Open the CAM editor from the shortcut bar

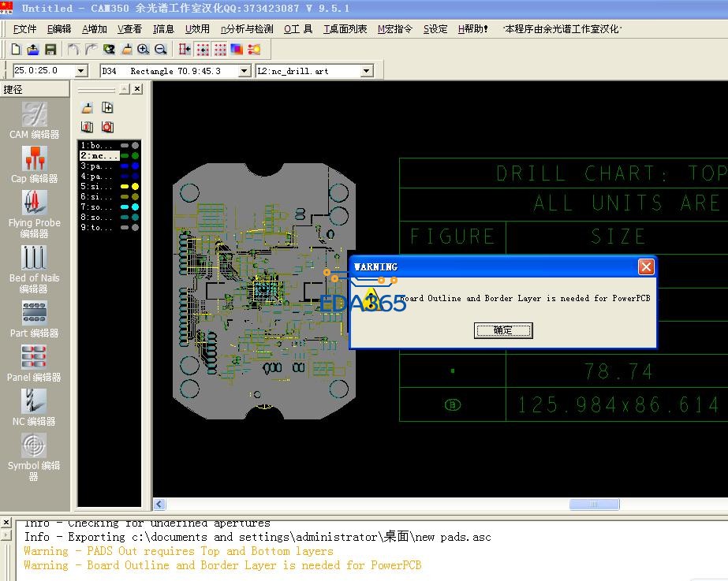pos(35,121)
